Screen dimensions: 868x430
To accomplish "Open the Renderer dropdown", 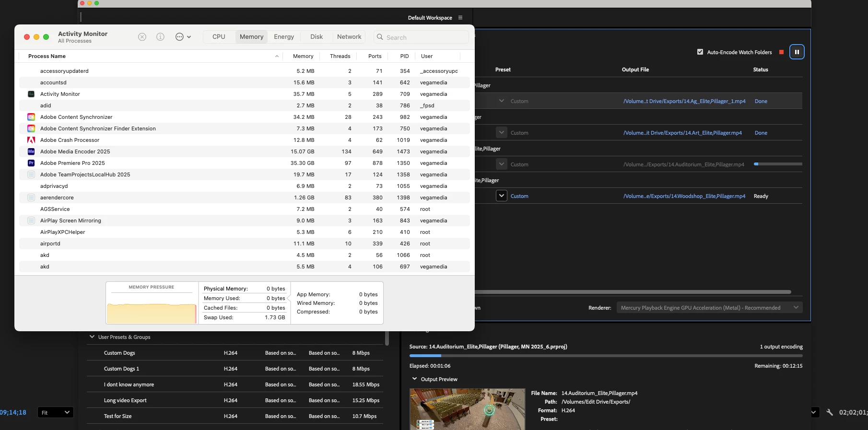I will [x=710, y=308].
